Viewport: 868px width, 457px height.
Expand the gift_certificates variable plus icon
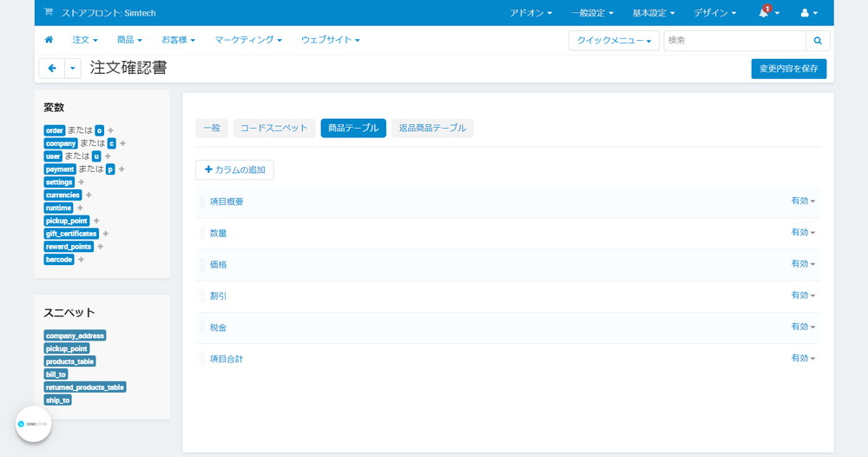106,234
